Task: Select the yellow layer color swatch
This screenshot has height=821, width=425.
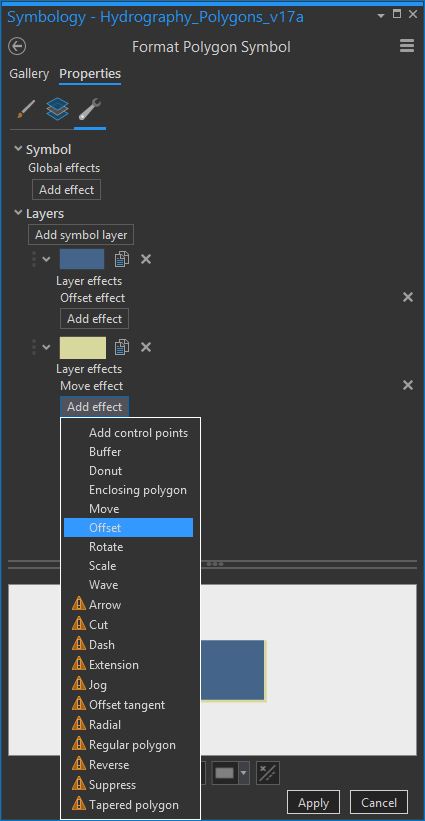Action: pos(83,348)
